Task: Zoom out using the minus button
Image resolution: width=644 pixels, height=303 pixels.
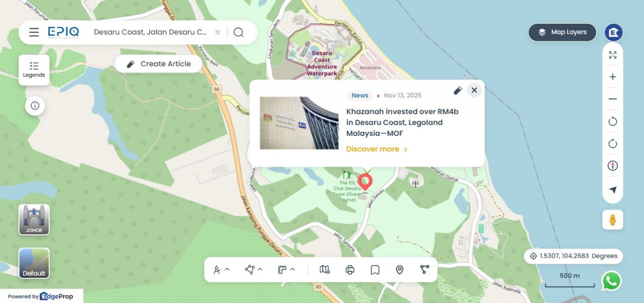Action: [613, 99]
